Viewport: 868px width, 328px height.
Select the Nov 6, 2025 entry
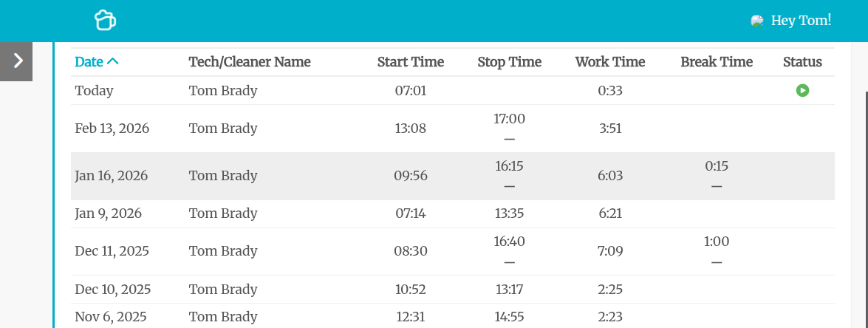click(110, 317)
